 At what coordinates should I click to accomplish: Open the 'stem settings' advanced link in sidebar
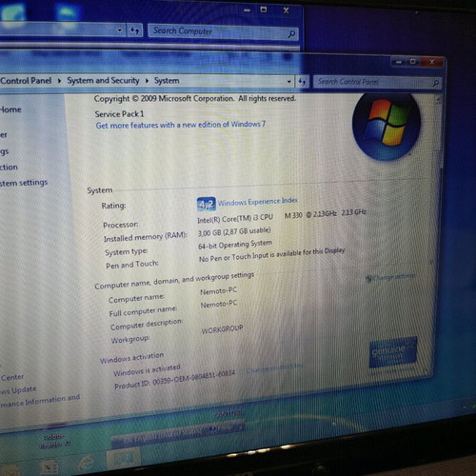(x=24, y=183)
